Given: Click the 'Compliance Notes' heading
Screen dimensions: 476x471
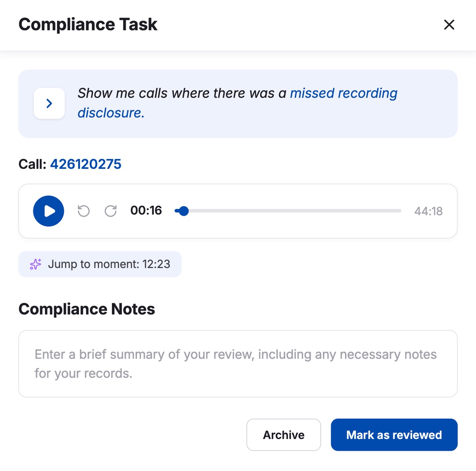Looking at the screenshot, I should coord(87,309).
